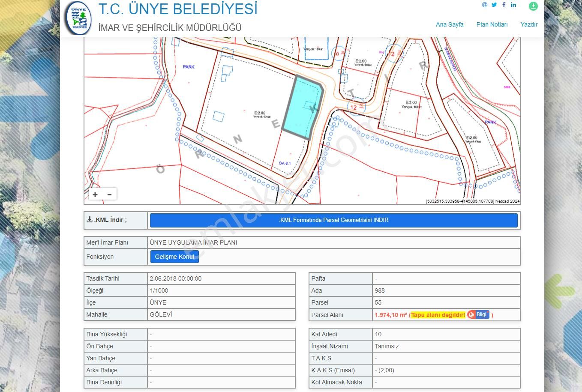Select the highlighted cyan parcel on map
The width and height of the screenshot is (582, 392).
[303, 107]
